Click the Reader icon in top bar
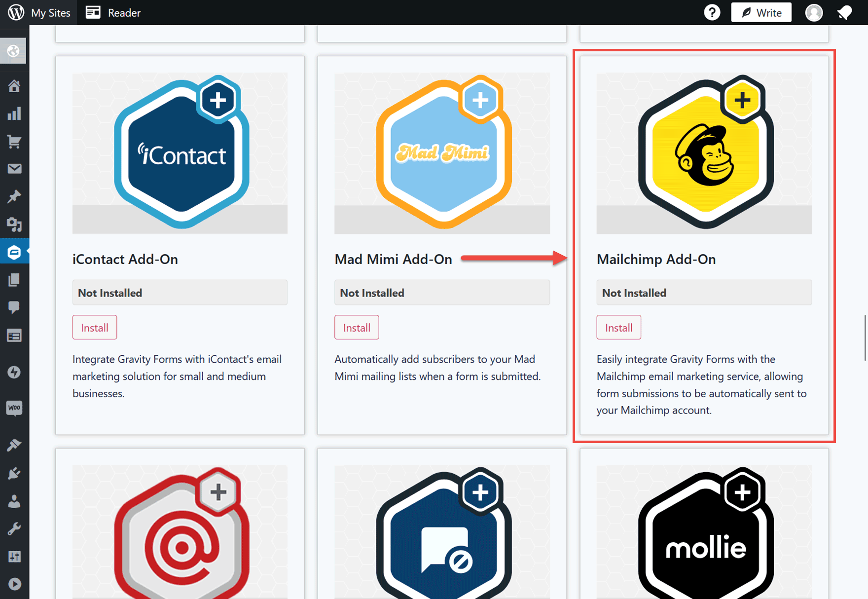 pos(93,12)
